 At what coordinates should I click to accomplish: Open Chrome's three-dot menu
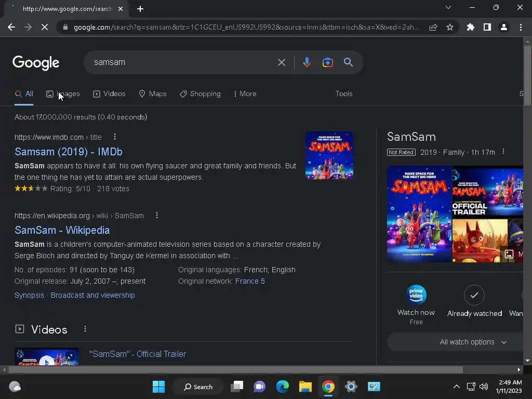521,27
